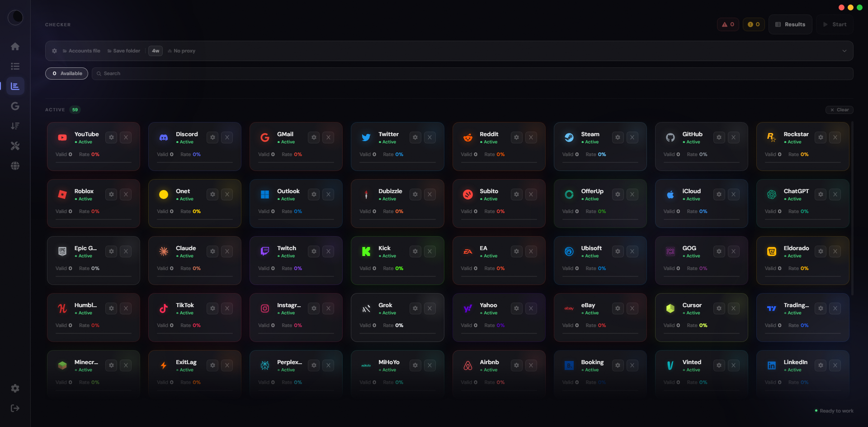Open settings gear on Claude card
This screenshot has width=868, height=427.
[212, 251]
